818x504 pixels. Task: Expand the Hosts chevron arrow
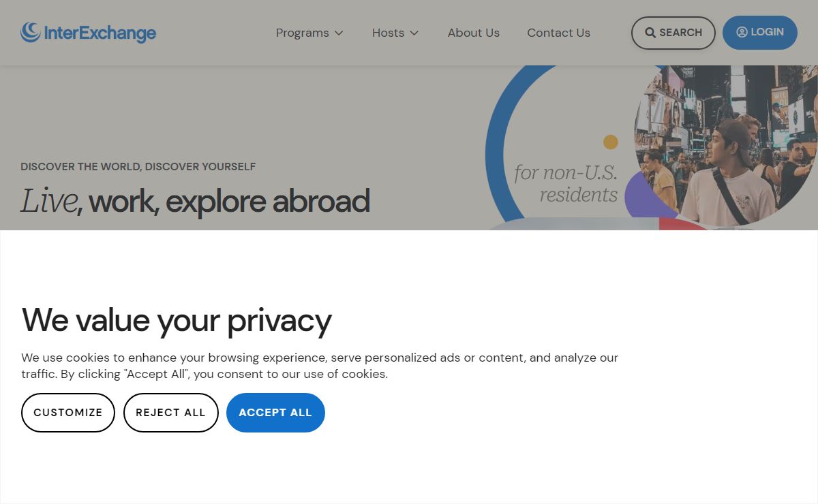click(x=414, y=33)
